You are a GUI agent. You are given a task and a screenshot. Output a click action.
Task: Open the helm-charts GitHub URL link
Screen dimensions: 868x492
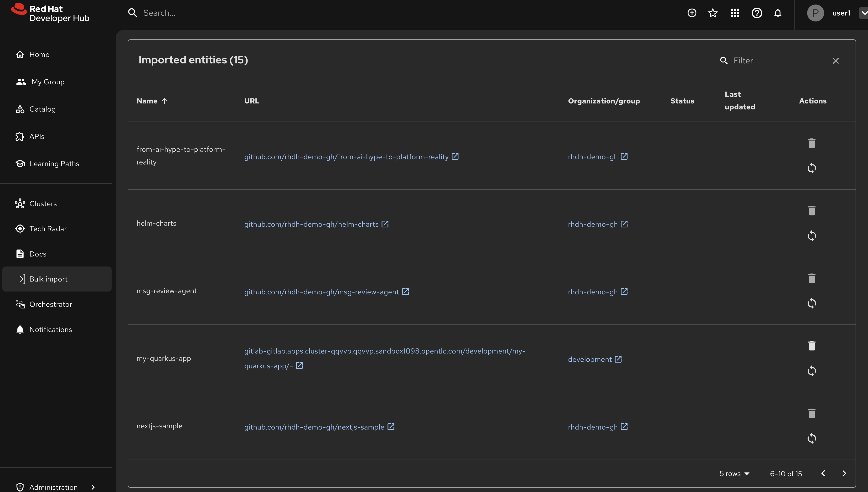311,224
